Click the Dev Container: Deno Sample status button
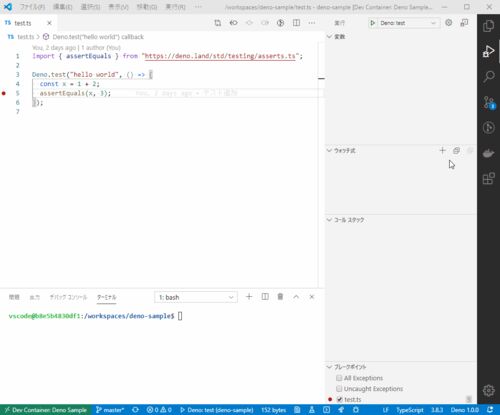Screen dimensions: 500x415 pyautogui.click(x=46, y=410)
